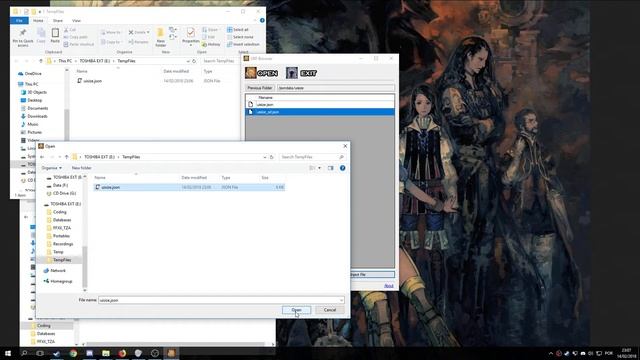
Task: Click the About link in the VBF Browser window
Action: point(389,286)
